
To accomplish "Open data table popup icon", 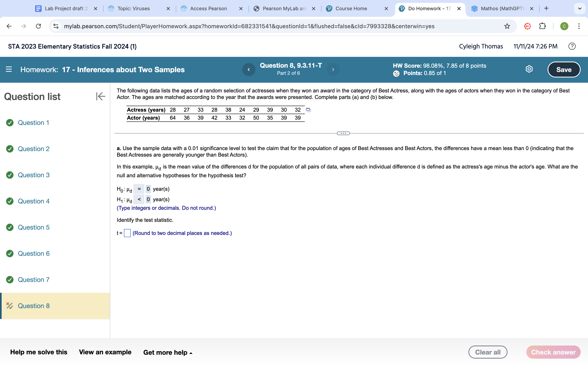I will (308, 110).
